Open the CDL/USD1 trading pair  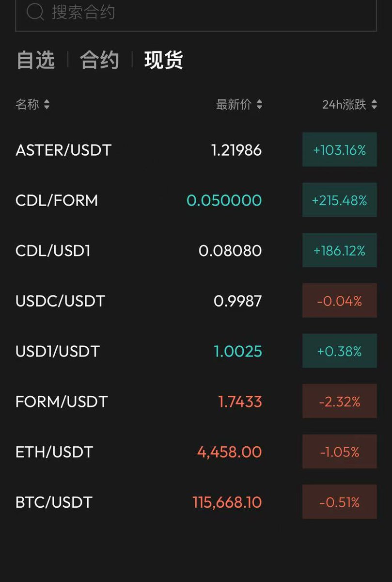[x=53, y=251]
